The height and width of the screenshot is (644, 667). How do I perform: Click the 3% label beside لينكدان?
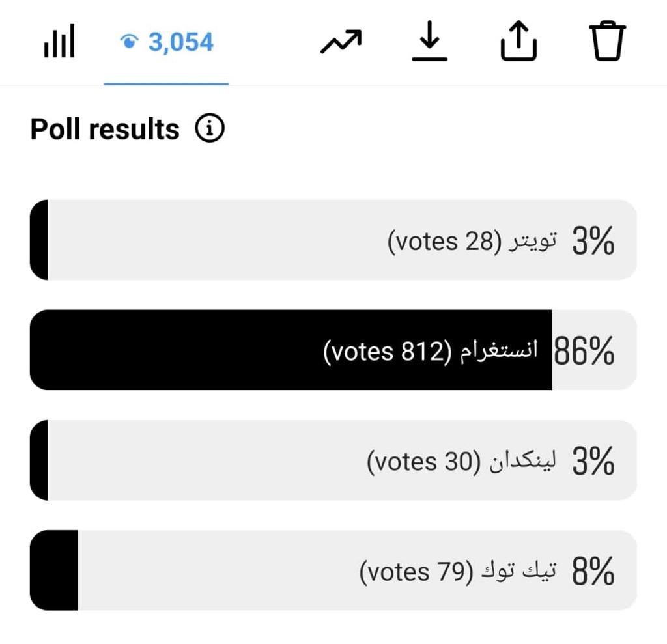click(x=593, y=460)
